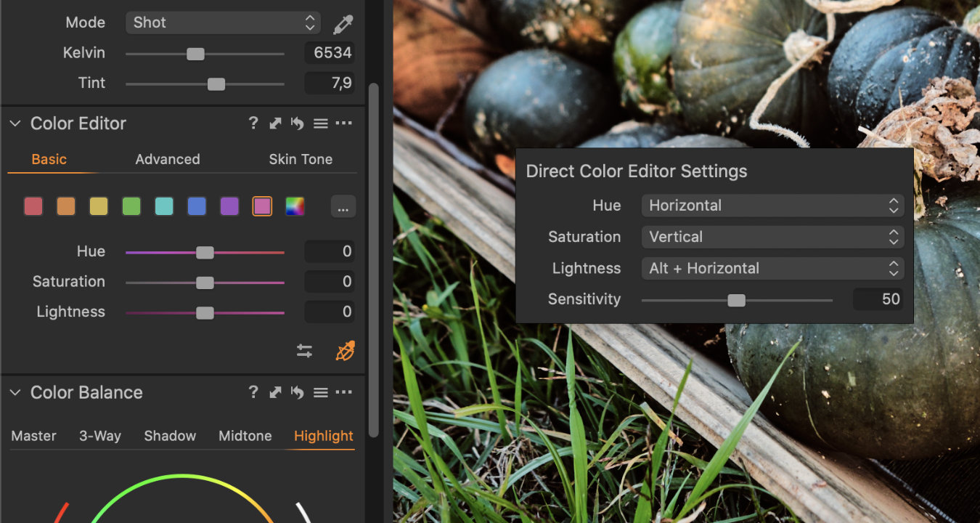Open the Shadow color balance tab
The image size is (980, 523).
pyautogui.click(x=170, y=436)
